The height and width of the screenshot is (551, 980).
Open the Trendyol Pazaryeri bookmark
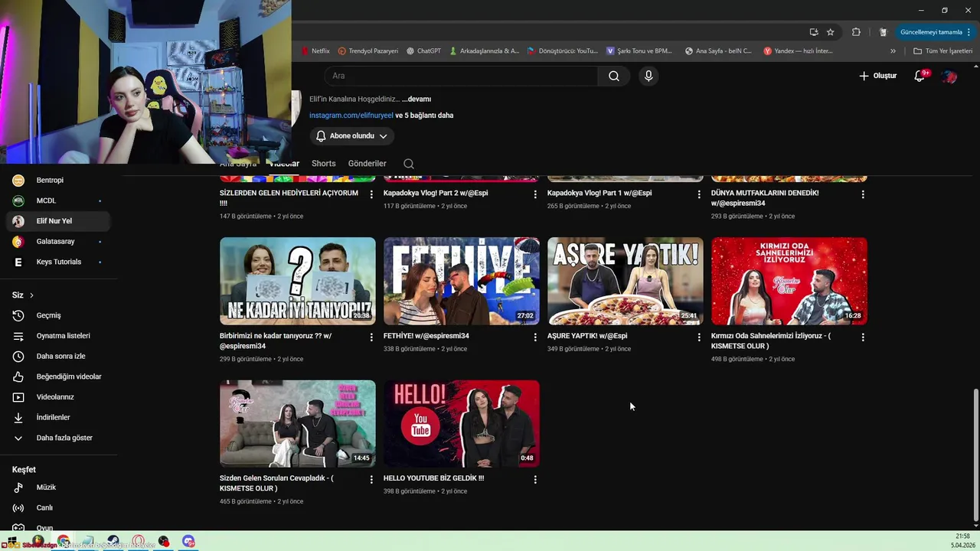[367, 51]
